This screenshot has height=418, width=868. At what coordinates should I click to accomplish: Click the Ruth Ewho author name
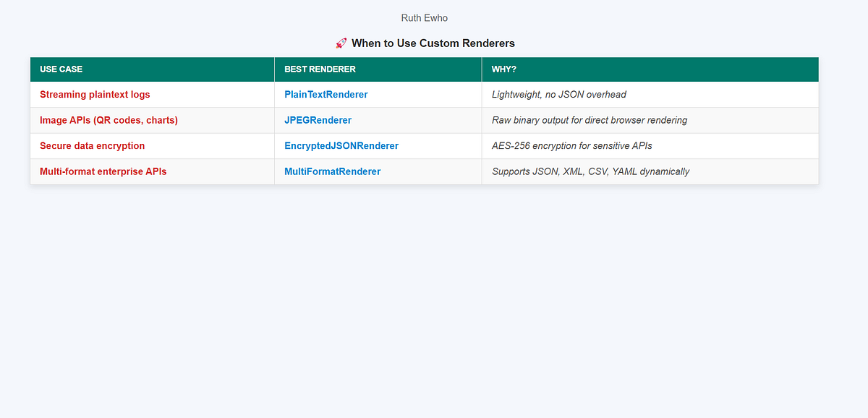424,17
